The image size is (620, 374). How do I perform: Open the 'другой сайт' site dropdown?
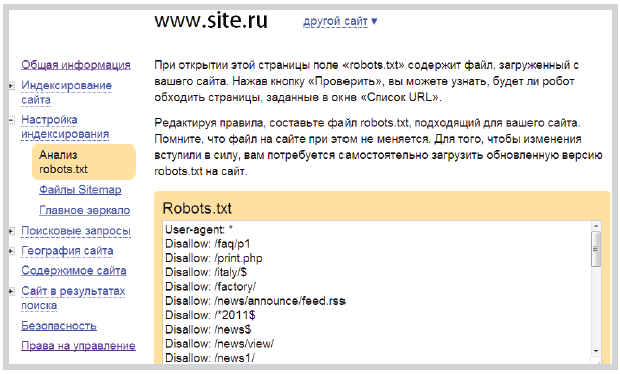tap(340, 21)
